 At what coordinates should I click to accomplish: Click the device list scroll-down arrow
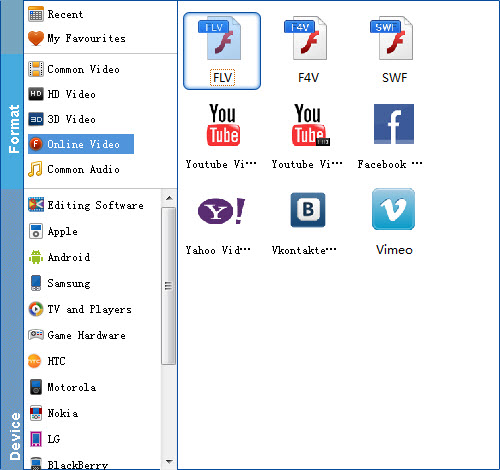169,462
